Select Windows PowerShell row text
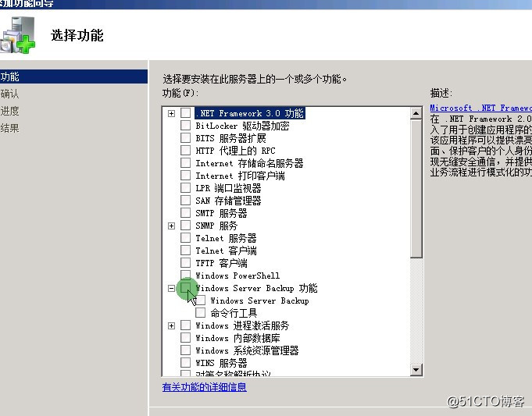532x416 pixels. pyautogui.click(x=237, y=276)
